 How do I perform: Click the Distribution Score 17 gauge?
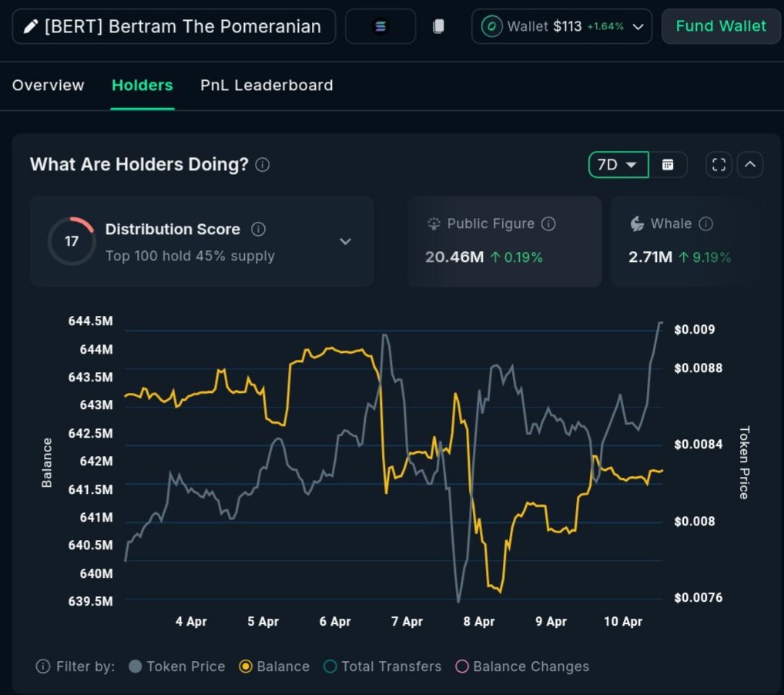[72, 241]
